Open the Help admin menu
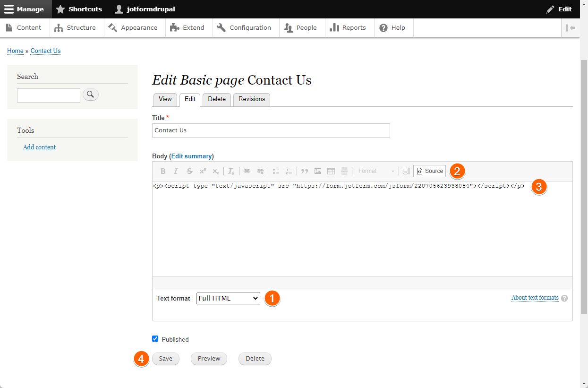 [393, 28]
